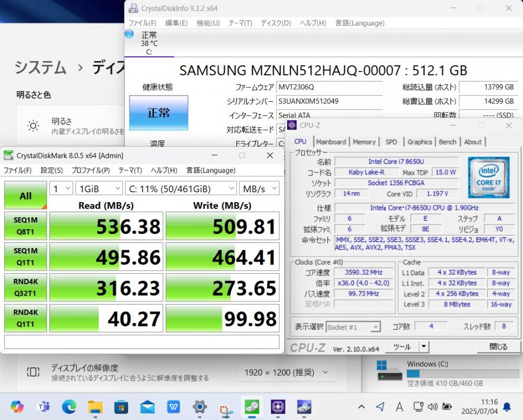Run SEQ1M Q8T1 test
The image size is (523, 420).
click(x=25, y=226)
